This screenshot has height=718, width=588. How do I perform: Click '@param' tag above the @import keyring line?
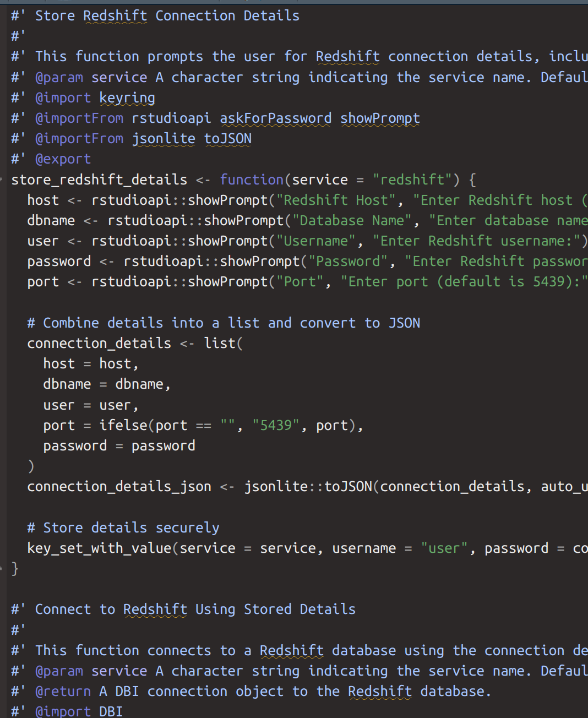[59, 78]
